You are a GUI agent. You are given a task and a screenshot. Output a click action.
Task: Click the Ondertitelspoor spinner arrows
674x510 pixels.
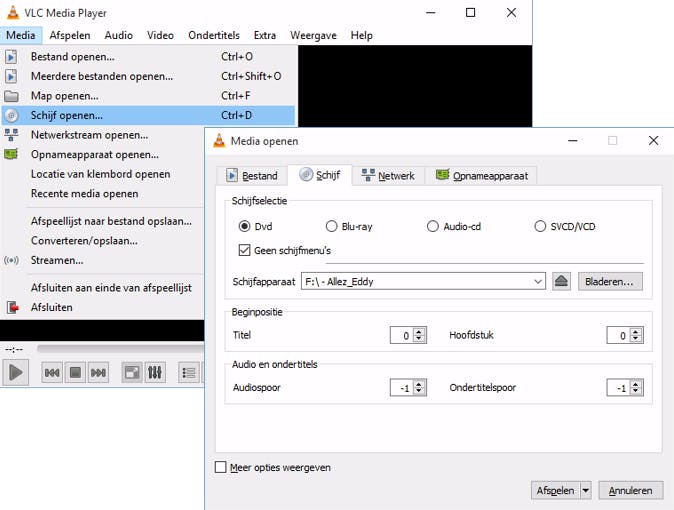pyautogui.click(x=636, y=388)
